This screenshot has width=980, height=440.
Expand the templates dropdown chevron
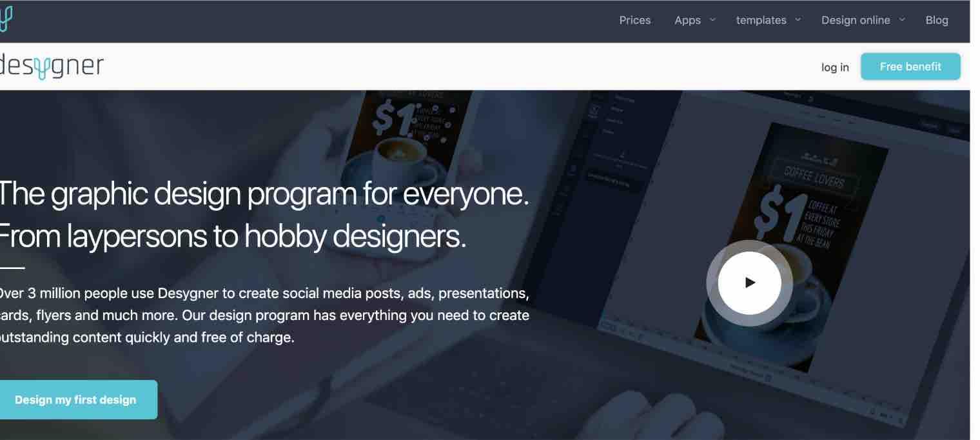coord(798,19)
